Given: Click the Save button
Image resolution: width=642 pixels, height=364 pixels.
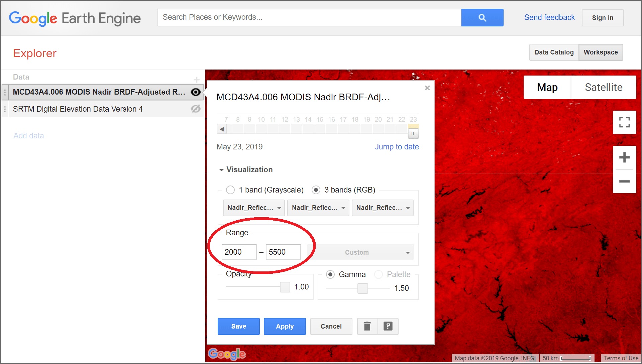Looking at the screenshot, I should pyautogui.click(x=239, y=326).
